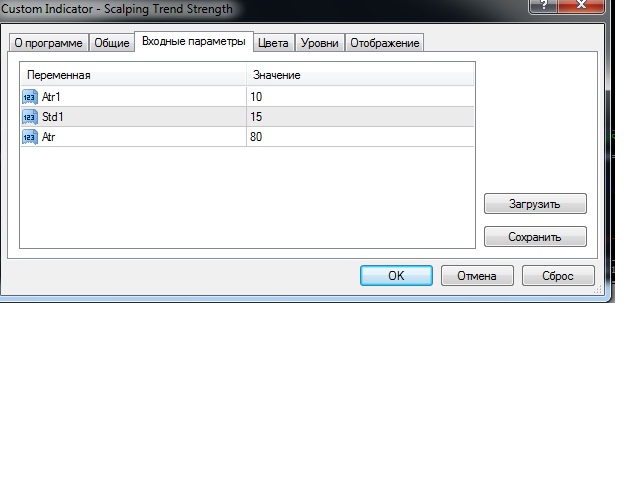Select the Atr1 value cell 10
The height and width of the screenshot is (480, 640).
coord(360,97)
